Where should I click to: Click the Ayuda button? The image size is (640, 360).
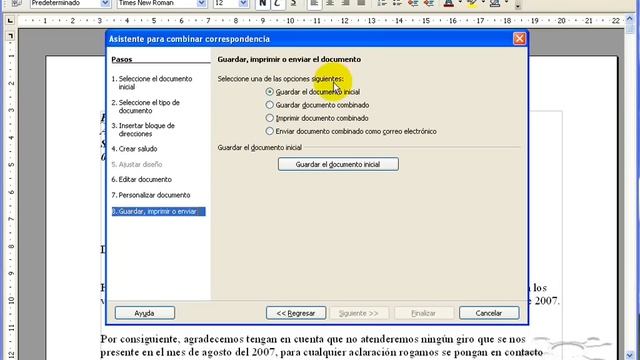tap(144, 313)
